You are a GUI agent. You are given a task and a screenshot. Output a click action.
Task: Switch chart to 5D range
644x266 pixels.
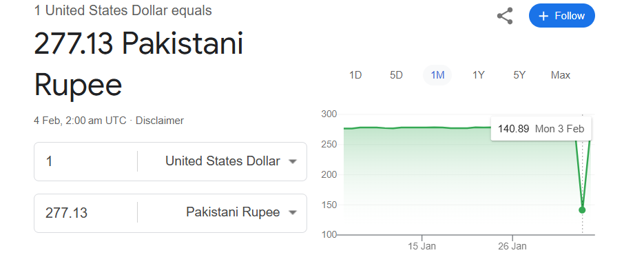396,75
